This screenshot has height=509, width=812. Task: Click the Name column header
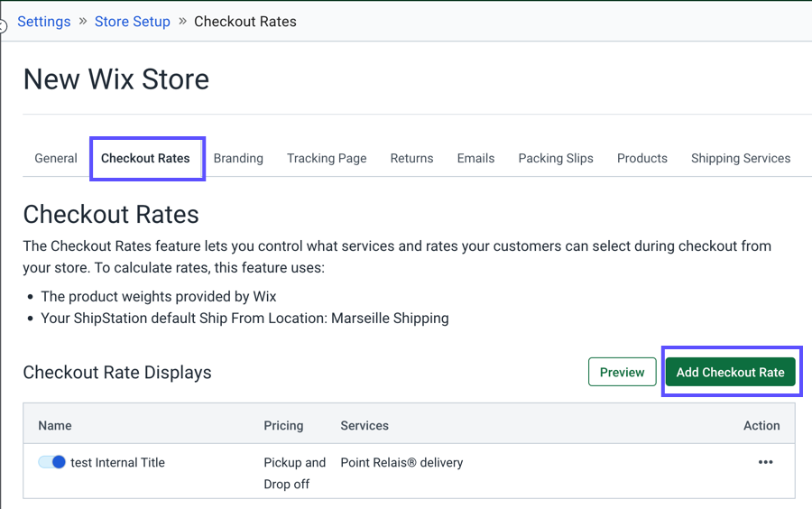pos(55,425)
